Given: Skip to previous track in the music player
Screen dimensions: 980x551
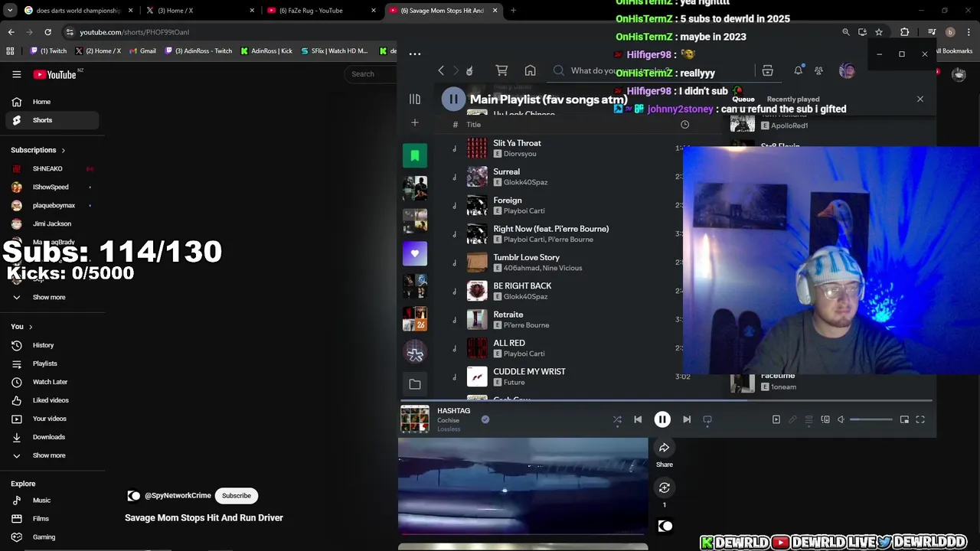Looking at the screenshot, I should point(638,419).
